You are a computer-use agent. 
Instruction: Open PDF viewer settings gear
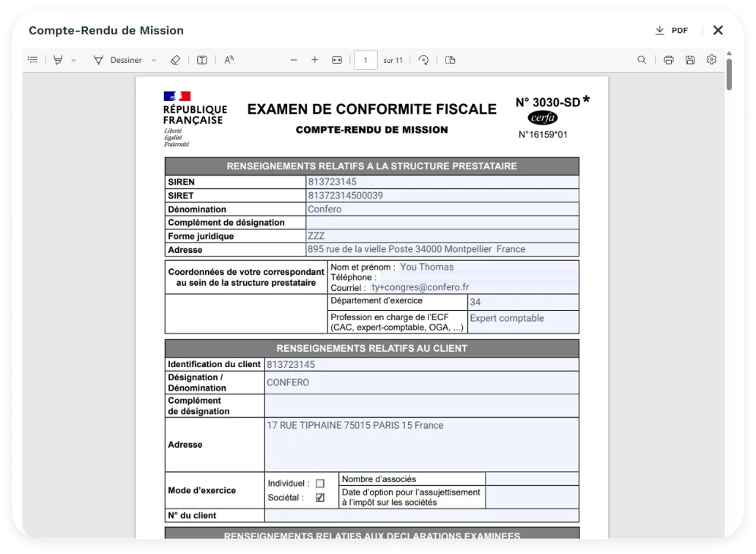(711, 59)
